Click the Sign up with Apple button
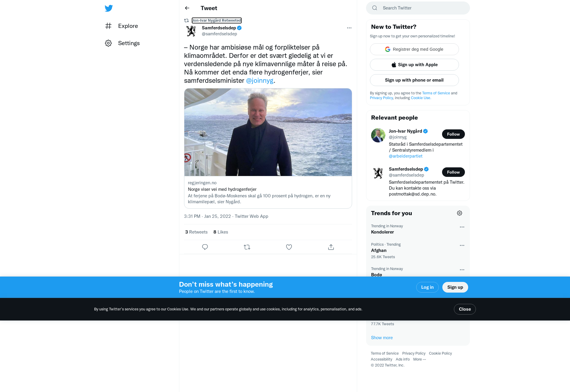The image size is (570, 392). [x=414, y=65]
